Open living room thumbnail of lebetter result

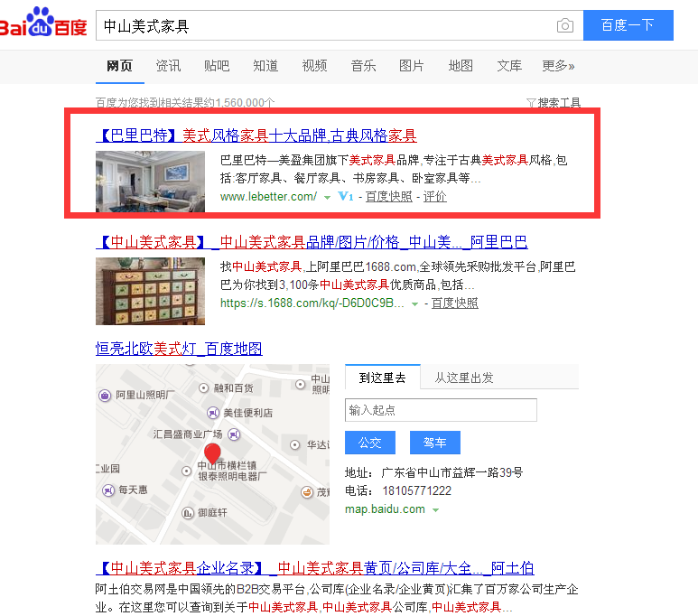(151, 182)
